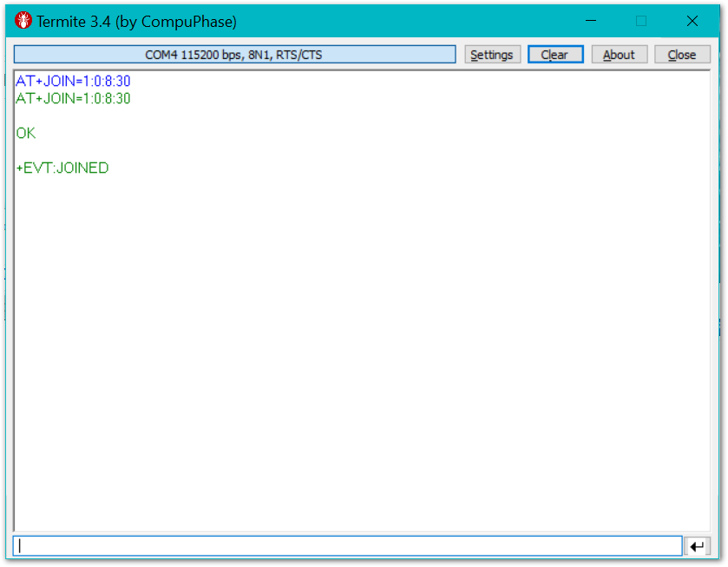Click the Termite 3.4 window title text
The width and height of the screenshot is (728, 567).
click(136, 22)
